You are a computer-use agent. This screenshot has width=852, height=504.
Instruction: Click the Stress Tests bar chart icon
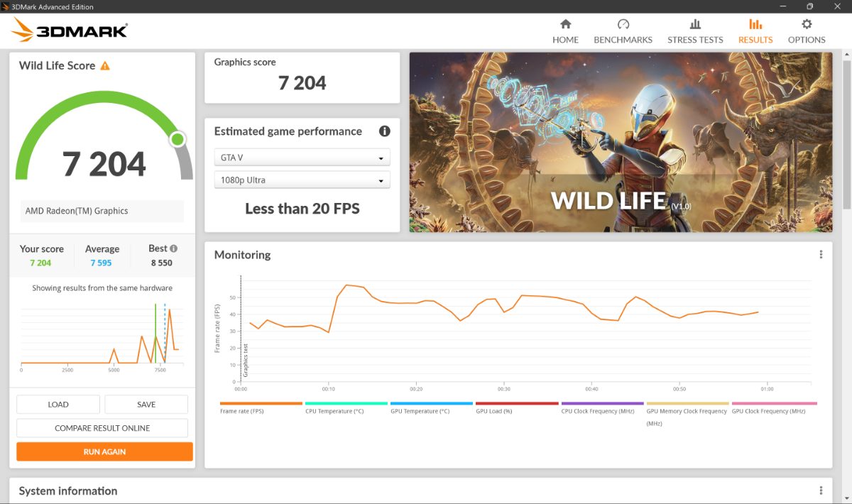pyautogui.click(x=695, y=24)
